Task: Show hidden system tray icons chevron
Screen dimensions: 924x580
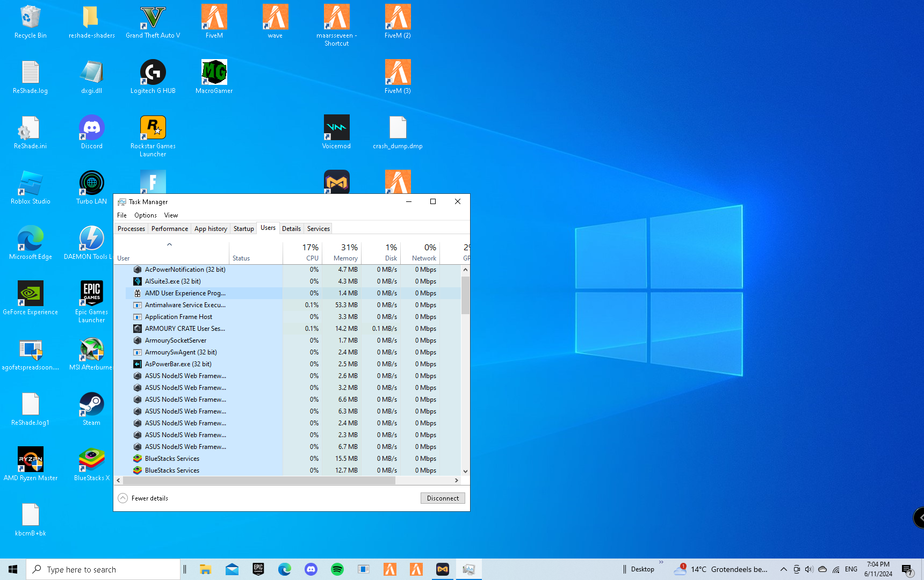Action: pyautogui.click(x=783, y=569)
